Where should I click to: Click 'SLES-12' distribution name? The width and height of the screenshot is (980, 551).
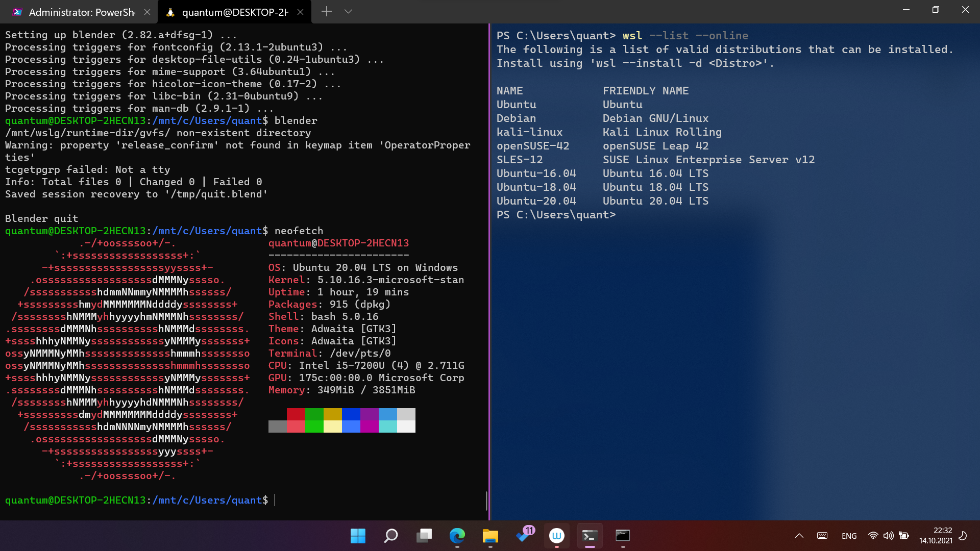point(520,160)
